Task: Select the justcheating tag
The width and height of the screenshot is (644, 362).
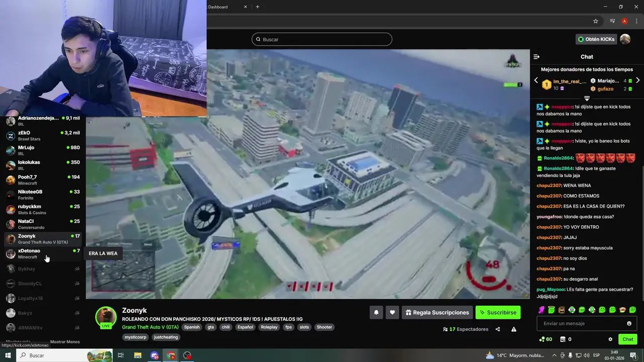Action: coord(166,337)
